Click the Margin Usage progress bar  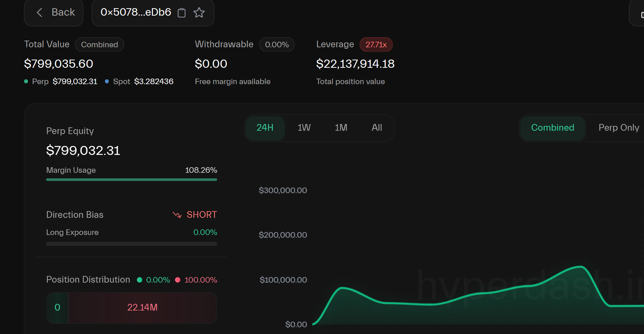pyautogui.click(x=131, y=179)
